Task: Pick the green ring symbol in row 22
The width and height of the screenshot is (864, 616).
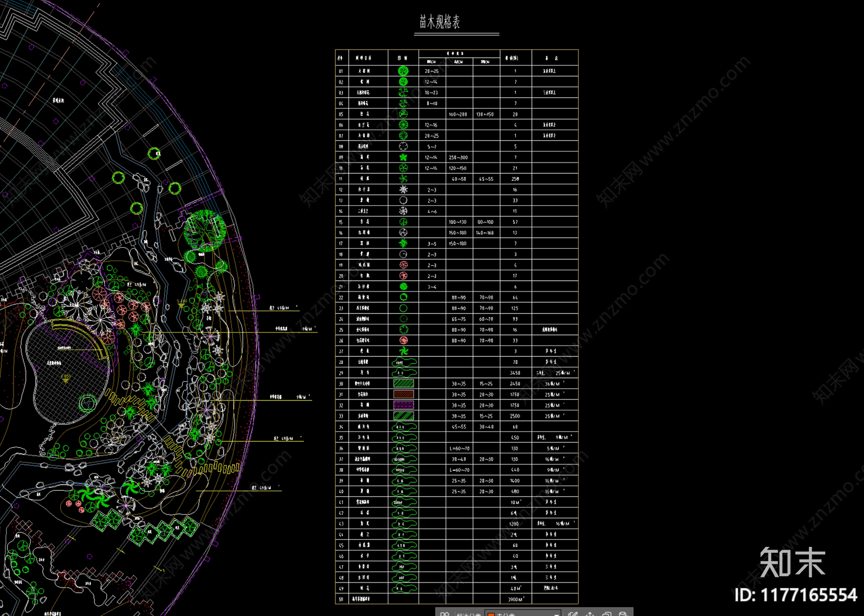Action: (x=403, y=297)
